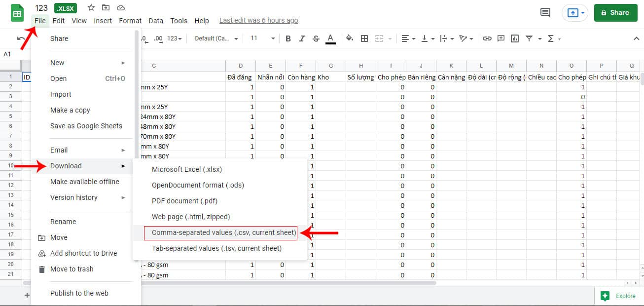The image size is (644, 306).
Task: Toggle italic formatting
Action: click(302, 38)
